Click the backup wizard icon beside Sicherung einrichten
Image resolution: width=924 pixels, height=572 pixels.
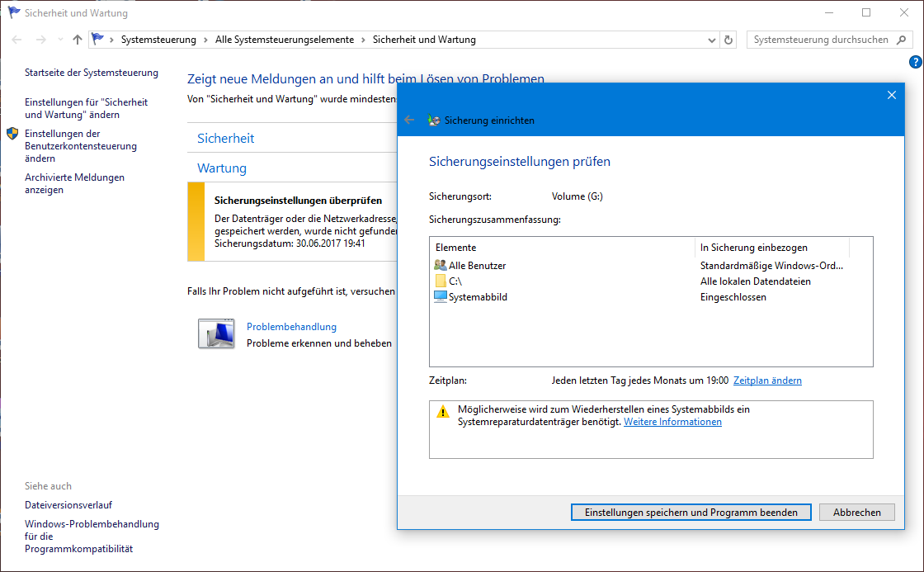[434, 120]
